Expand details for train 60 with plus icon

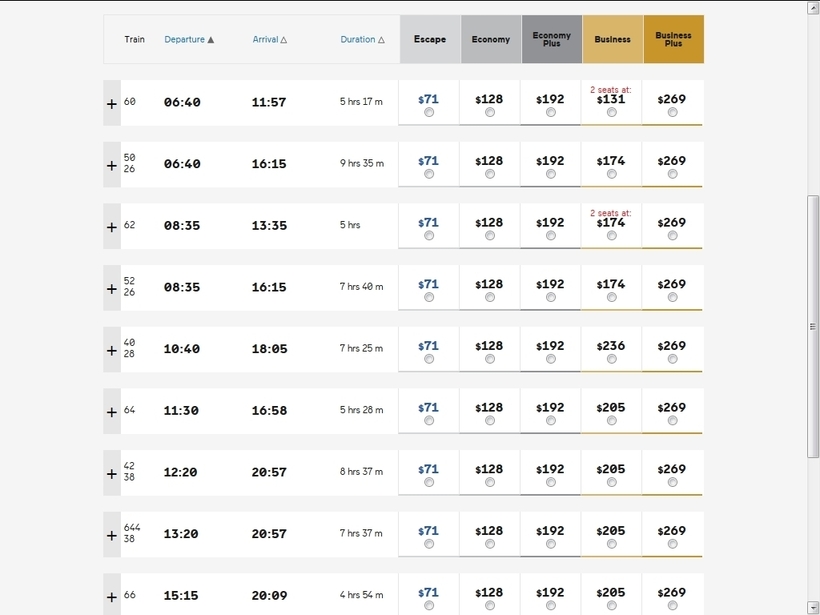(111, 103)
